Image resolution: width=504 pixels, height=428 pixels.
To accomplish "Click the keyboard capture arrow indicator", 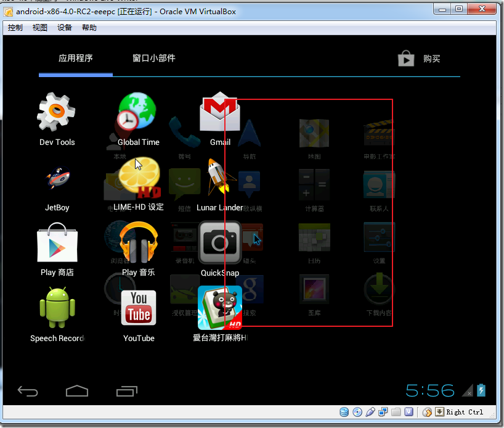I will click(x=439, y=411).
